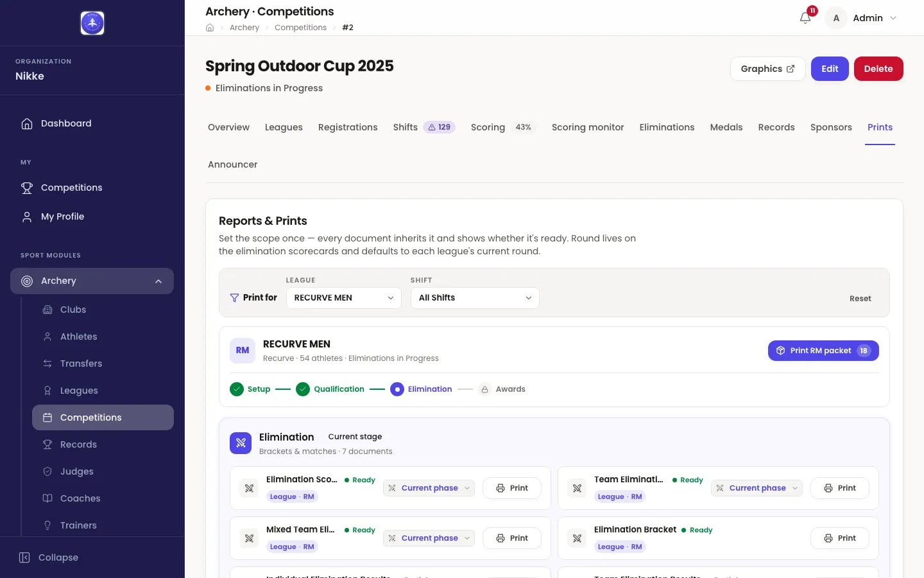Screen dimensions: 924x578
Task: Click the Graphics button
Action: 767,69
